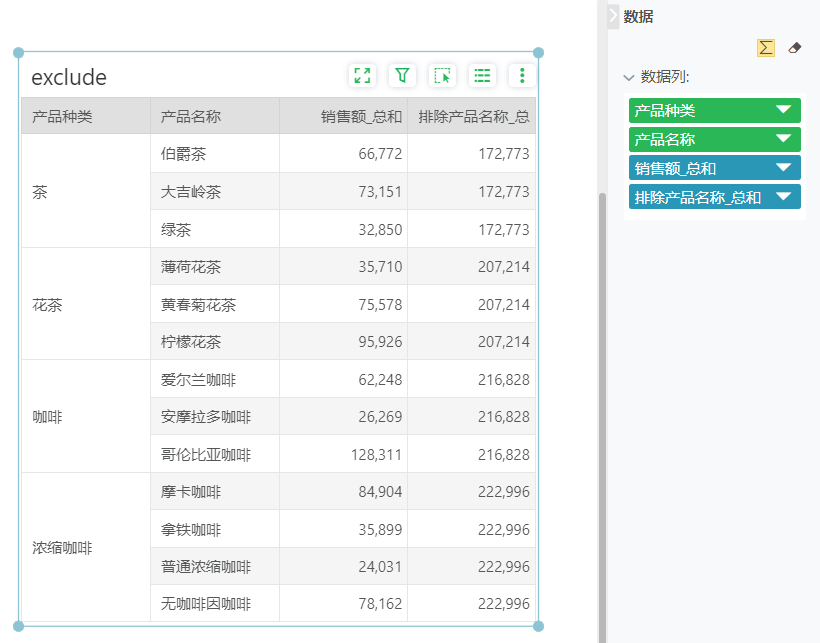Click the sales value 62,248

click(380, 379)
